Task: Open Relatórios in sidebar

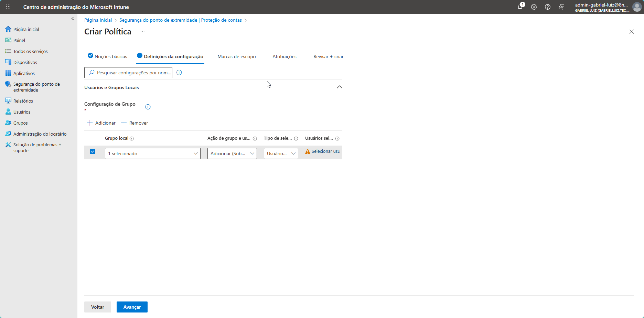Action: pos(23,101)
